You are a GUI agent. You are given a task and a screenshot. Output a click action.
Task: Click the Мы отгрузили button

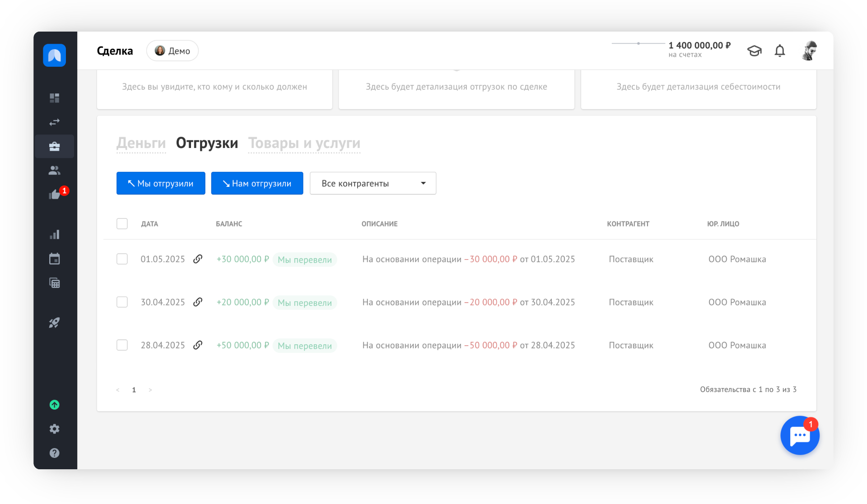pos(161,183)
